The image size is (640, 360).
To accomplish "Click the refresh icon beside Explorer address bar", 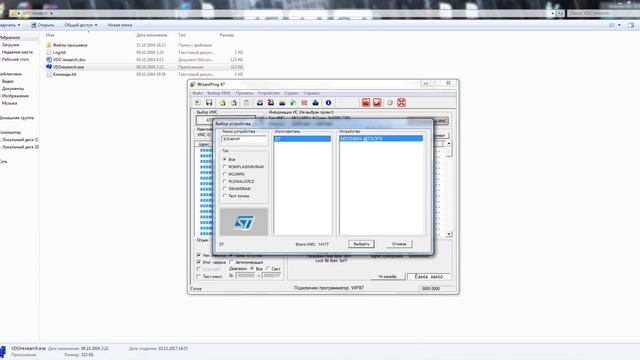I will (x=560, y=13).
